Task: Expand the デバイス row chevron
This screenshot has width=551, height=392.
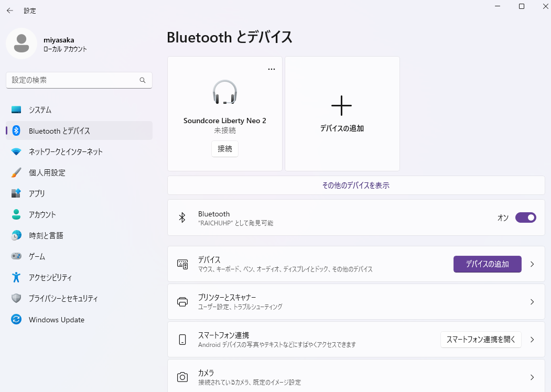Action: pyautogui.click(x=532, y=264)
